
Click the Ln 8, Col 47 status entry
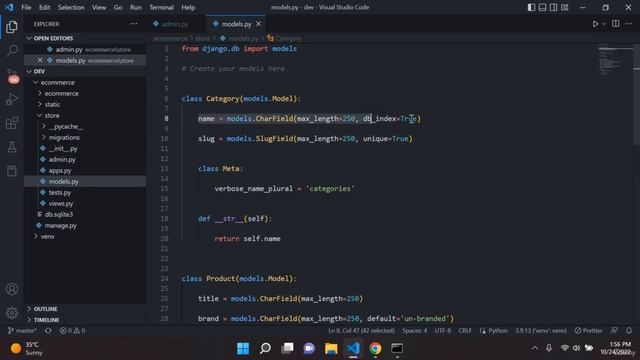click(x=361, y=331)
